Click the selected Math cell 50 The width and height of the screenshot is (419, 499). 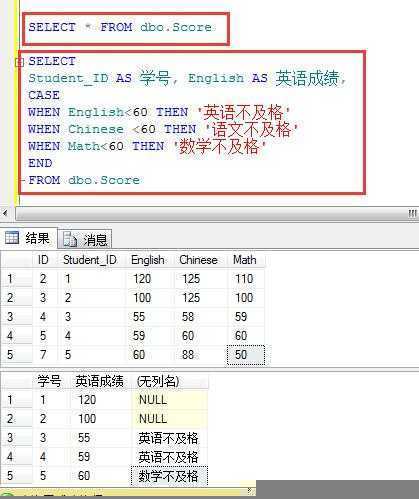point(246,355)
